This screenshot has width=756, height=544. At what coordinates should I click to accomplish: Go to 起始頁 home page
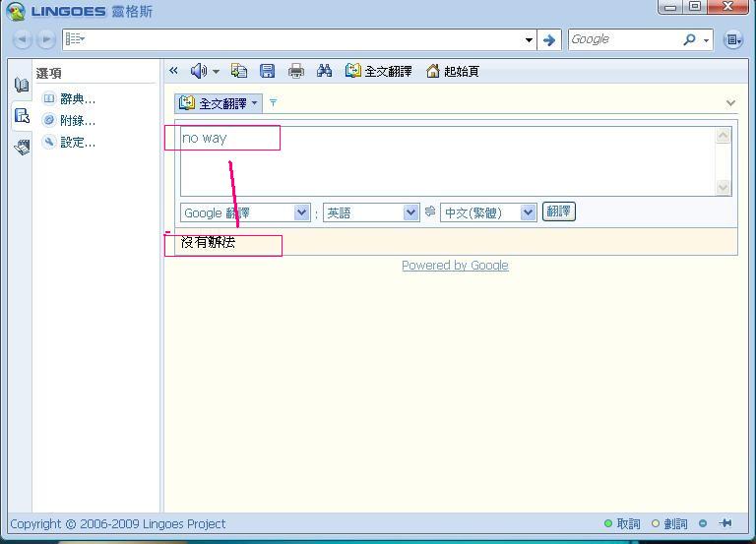[x=452, y=71]
